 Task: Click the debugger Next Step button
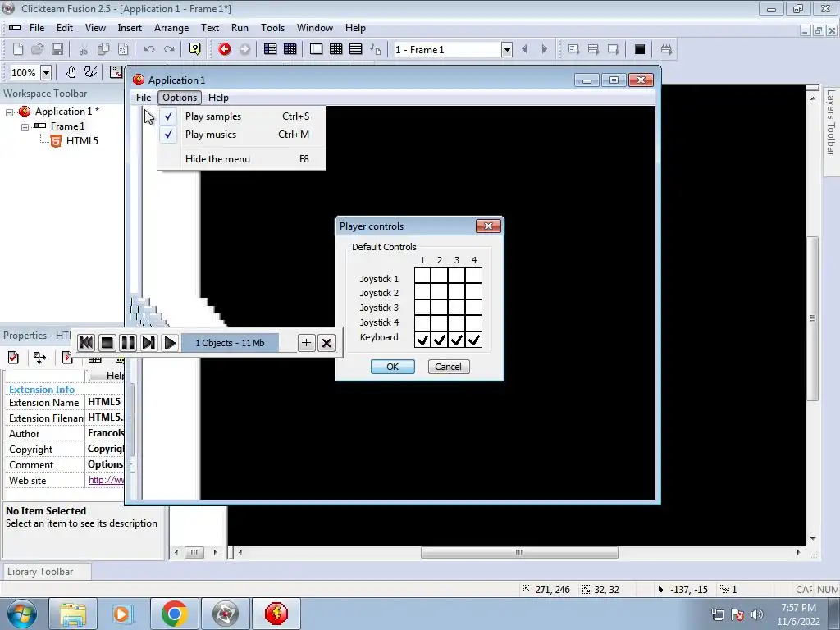[x=148, y=343]
